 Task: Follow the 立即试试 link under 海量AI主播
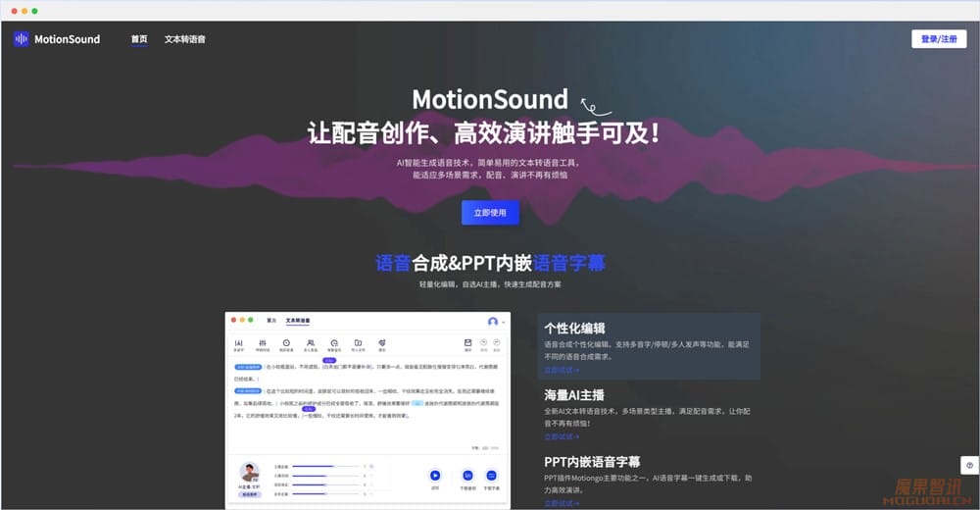[x=562, y=436]
